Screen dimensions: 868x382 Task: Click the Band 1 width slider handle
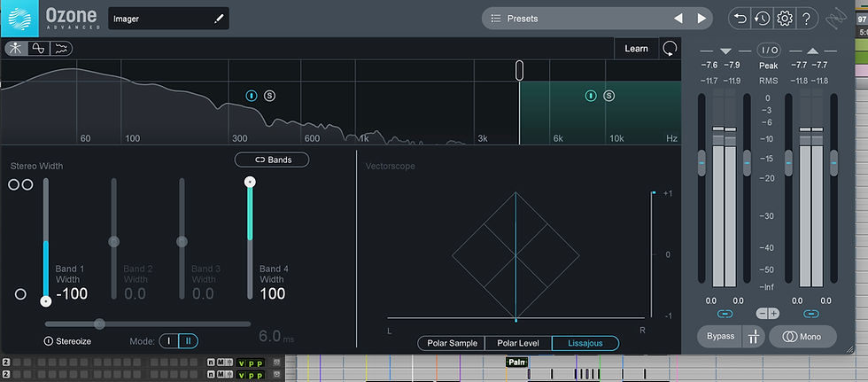pyautogui.click(x=46, y=301)
